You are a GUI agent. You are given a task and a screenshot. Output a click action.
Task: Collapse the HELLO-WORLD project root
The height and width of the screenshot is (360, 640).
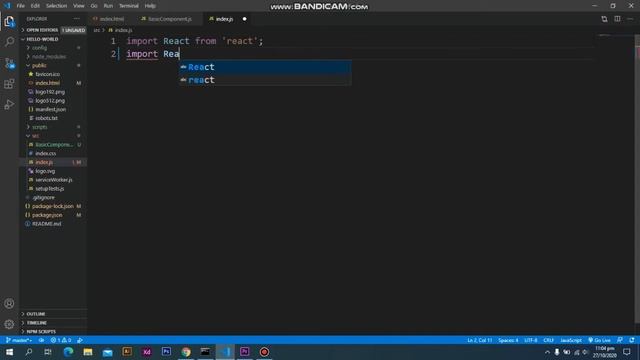coord(53,39)
